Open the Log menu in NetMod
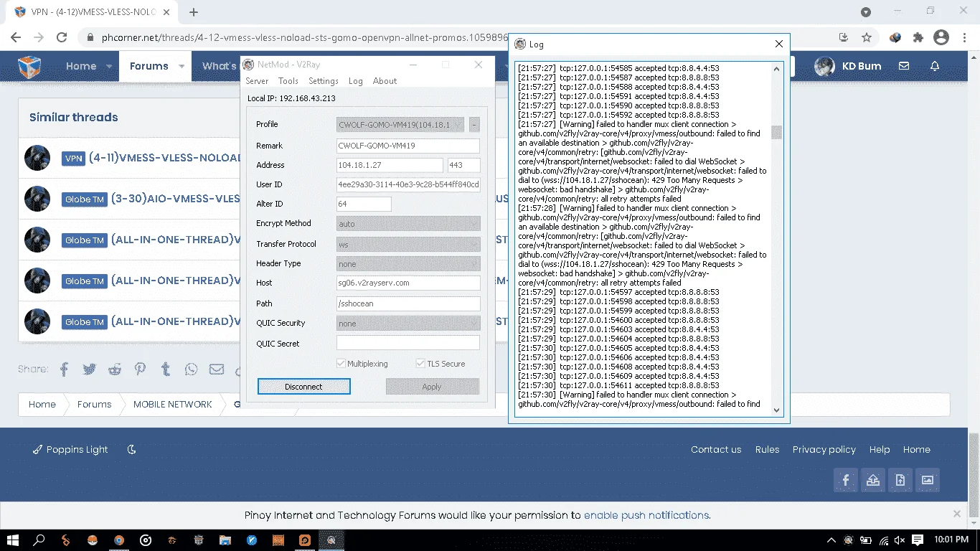980x551 pixels. (x=356, y=81)
